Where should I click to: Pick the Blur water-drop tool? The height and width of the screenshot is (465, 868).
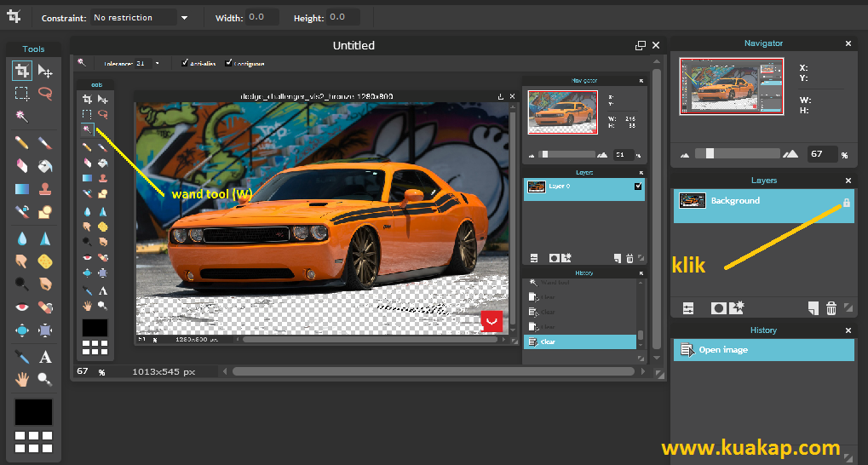tap(21, 238)
